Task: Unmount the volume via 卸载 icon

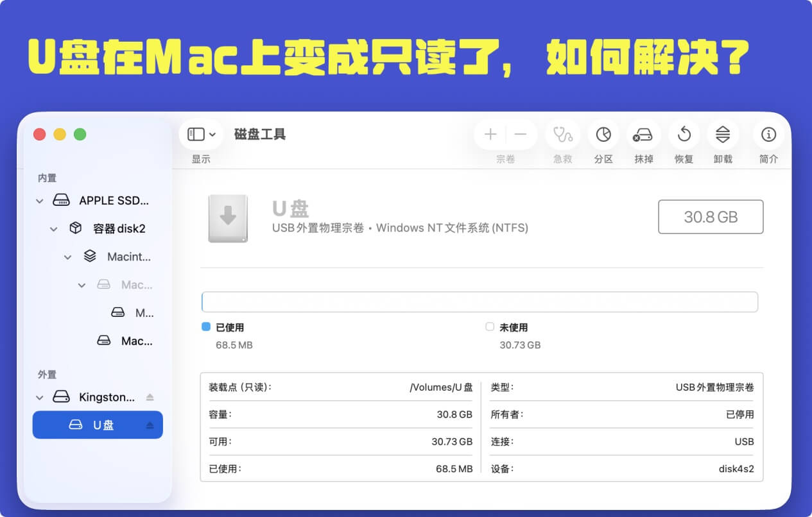Action: coord(723,135)
